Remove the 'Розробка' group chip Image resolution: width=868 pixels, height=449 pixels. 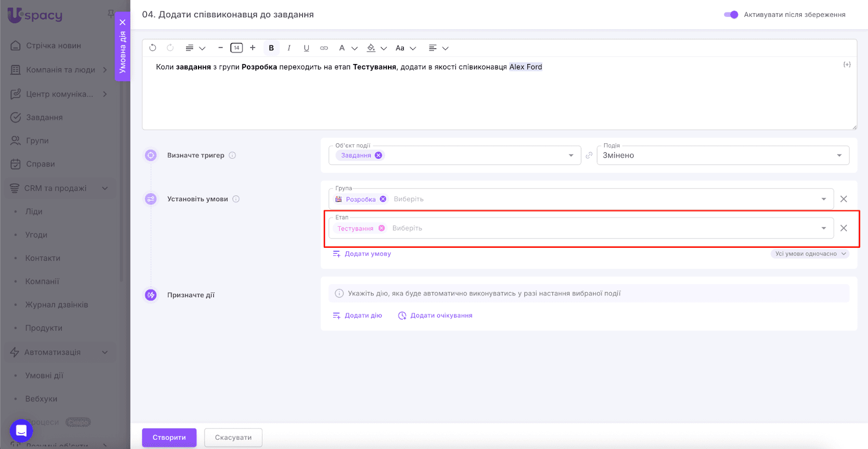pos(383,199)
